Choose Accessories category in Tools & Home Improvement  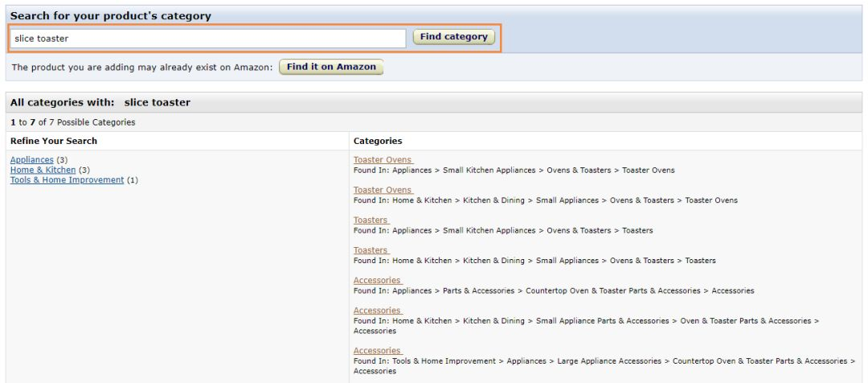[x=377, y=351]
